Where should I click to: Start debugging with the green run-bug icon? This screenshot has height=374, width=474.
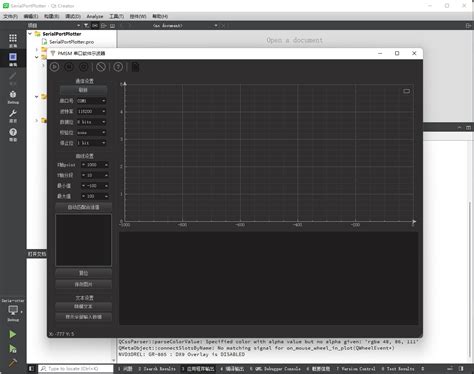point(13,349)
